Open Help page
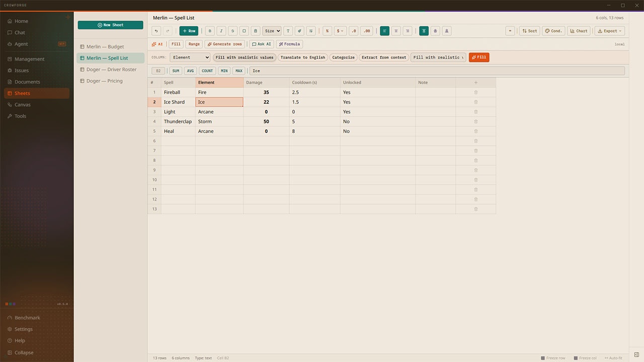644x362 pixels. (37, 341)
